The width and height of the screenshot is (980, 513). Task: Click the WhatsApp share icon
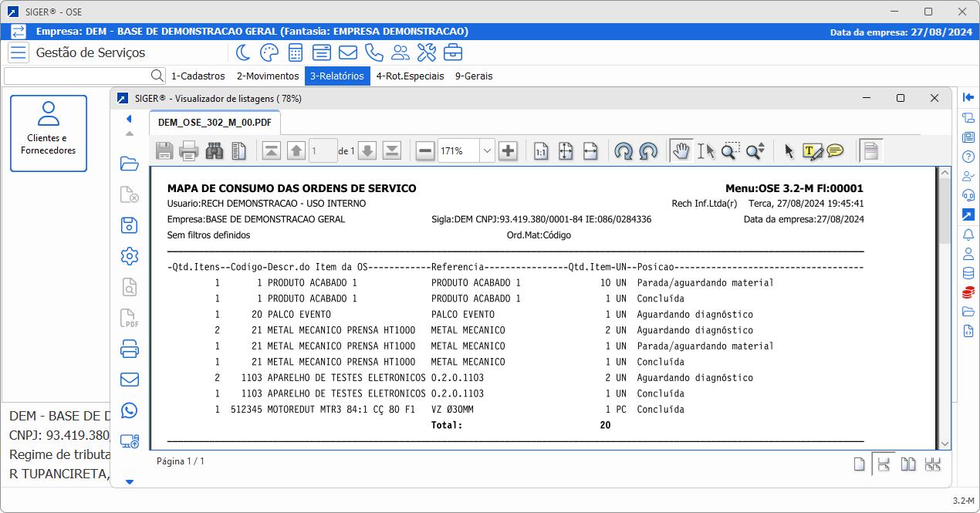click(x=130, y=410)
